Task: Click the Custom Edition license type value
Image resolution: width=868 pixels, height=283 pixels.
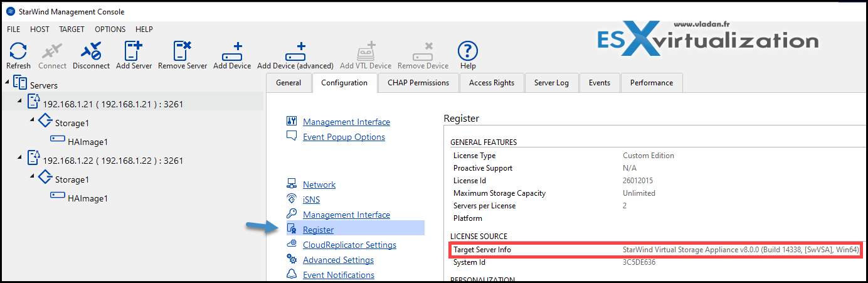Action: click(x=648, y=156)
